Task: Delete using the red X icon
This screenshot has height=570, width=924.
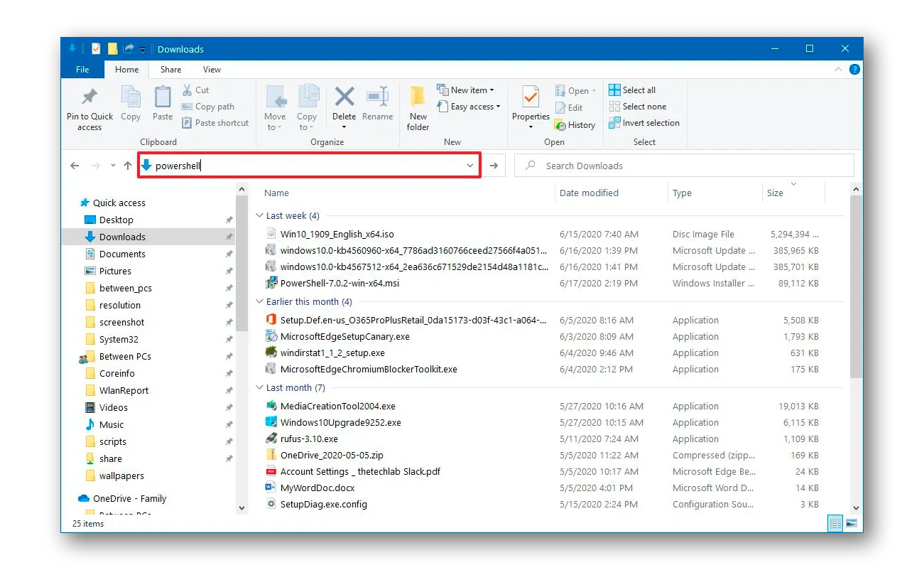Action: click(x=344, y=97)
